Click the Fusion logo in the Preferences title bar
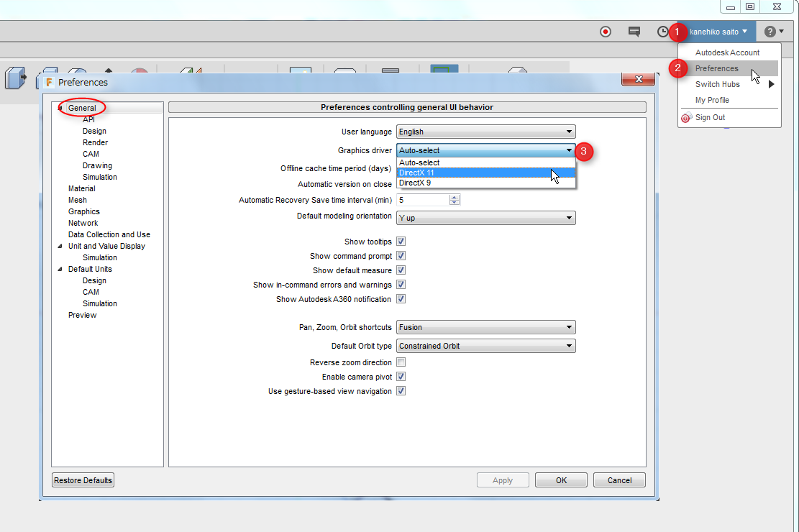The image size is (799, 532). (48, 83)
